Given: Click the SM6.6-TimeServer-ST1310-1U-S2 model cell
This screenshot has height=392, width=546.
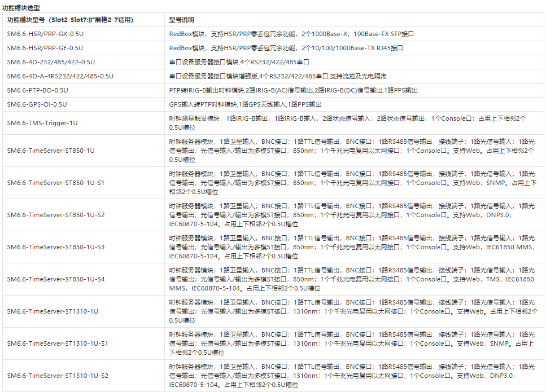Looking at the screenshot, I should [x=58, y=376].
